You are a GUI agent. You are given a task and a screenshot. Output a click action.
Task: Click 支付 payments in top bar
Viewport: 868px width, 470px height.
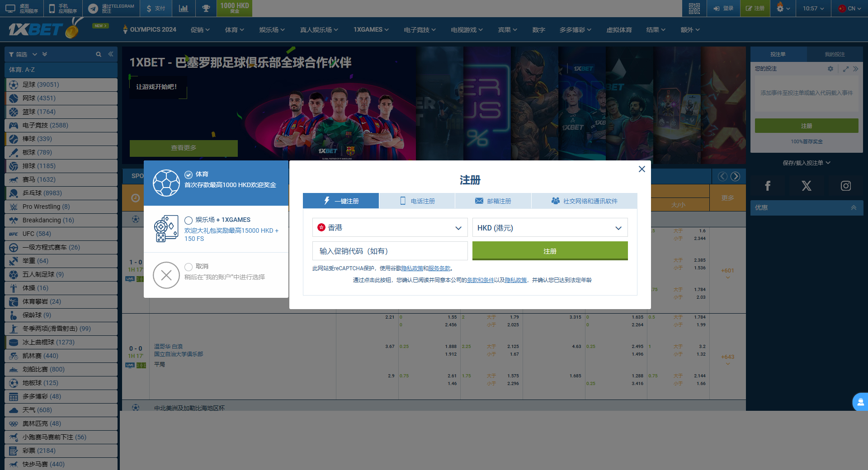[x=156, y=8]
